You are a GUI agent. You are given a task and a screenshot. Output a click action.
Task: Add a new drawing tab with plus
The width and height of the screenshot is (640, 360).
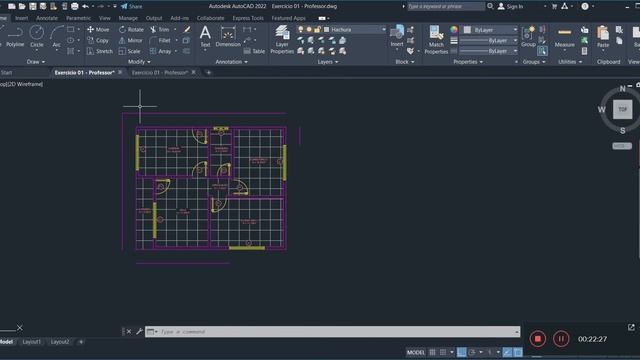[209, 72]
